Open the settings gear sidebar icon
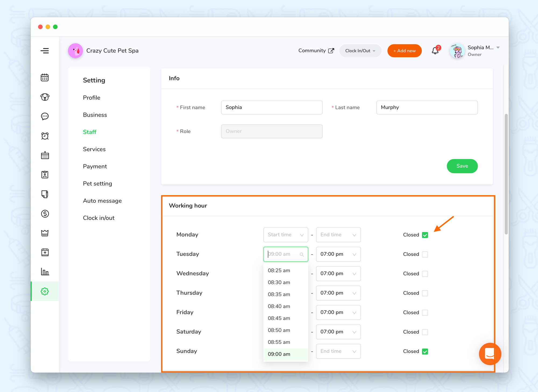The height and width of the screenshot is (392, 538). pos(45,291)
